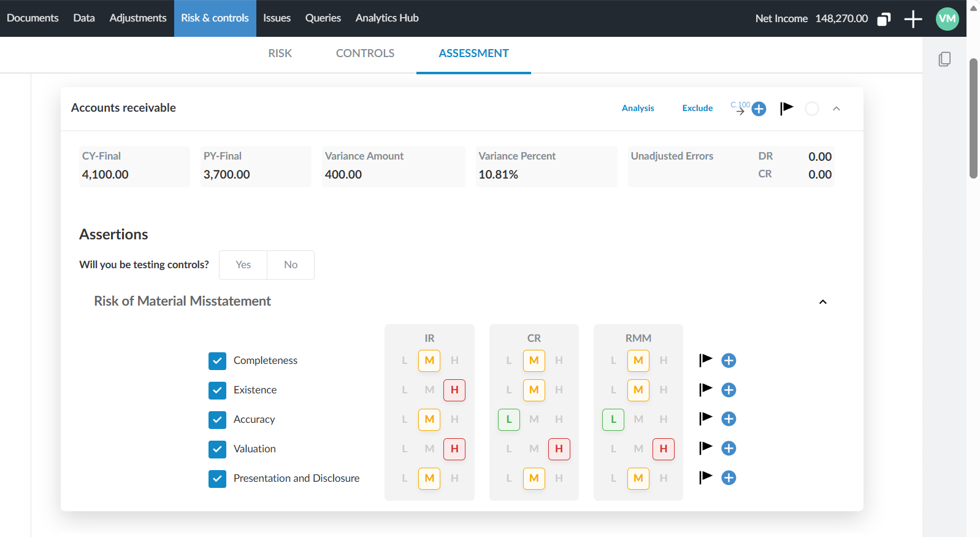Viewport: 980px width, 537px height.
Task: Flag the Completeness assertion row
Action: [706, 360]
